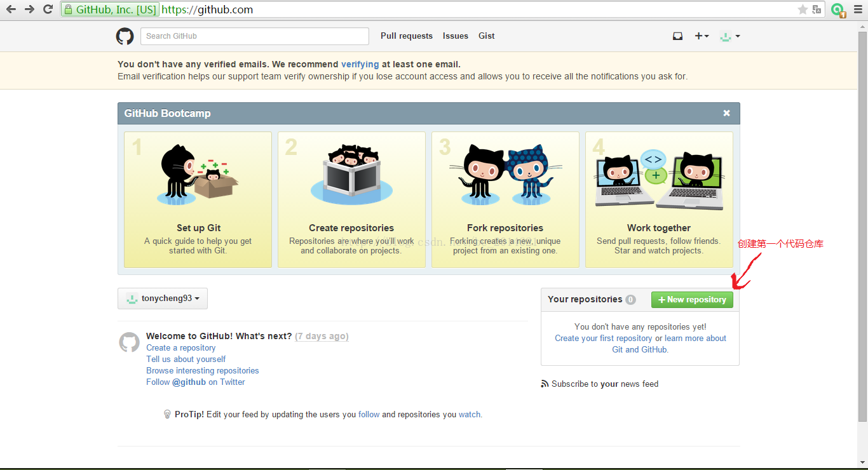Image resolution: width=868 pixels, height=470 pixels.
Task: Click the Create repositories title
Action: coord(351,228)
